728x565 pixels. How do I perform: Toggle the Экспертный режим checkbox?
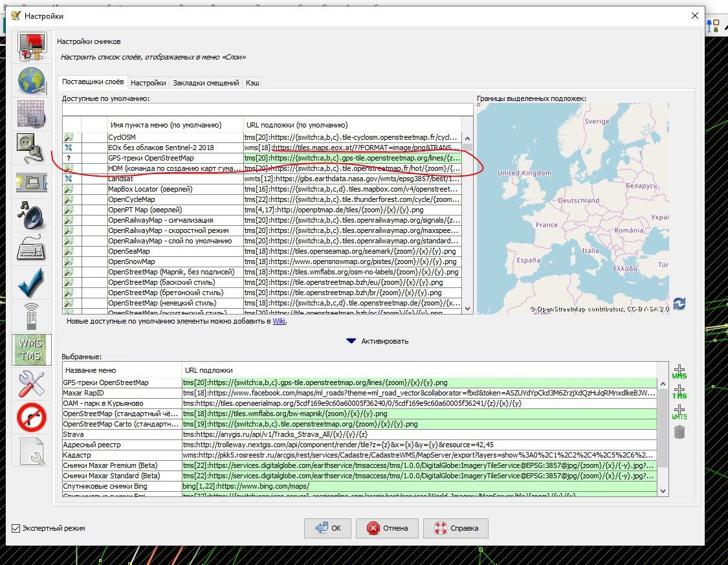pyautogui.click(x=16, y=528)
